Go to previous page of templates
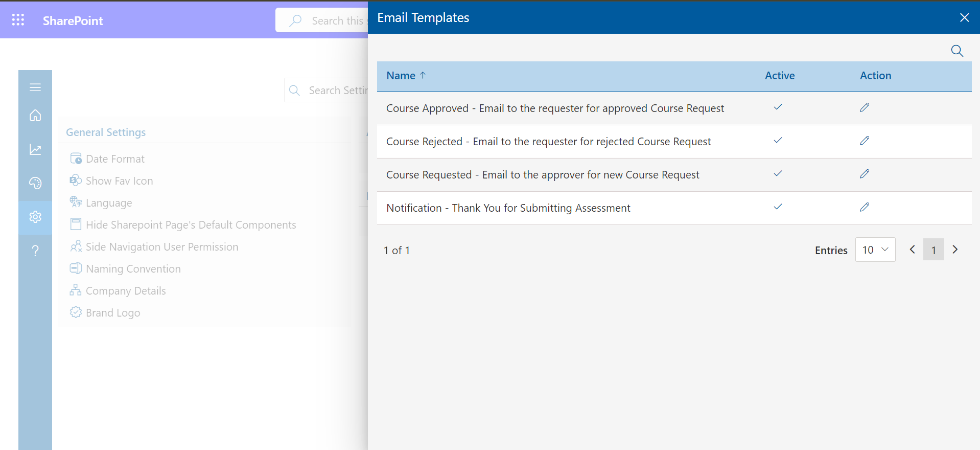 [912, 250]
